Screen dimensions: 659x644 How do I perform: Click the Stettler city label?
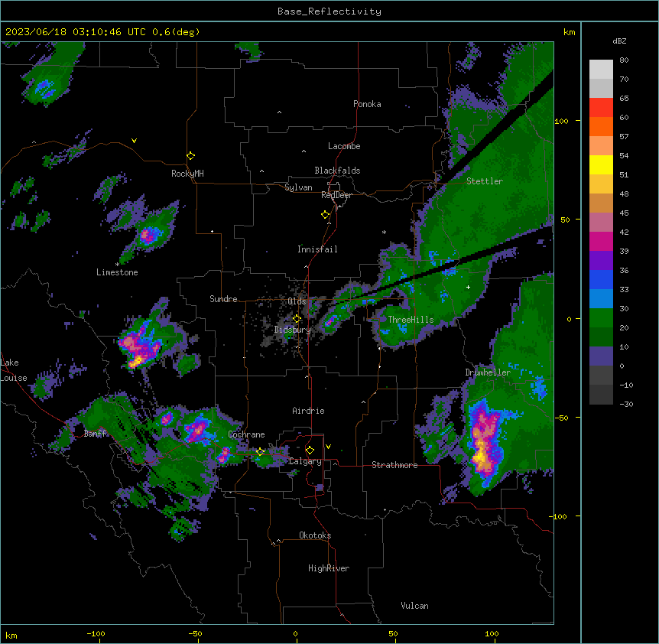484,181
